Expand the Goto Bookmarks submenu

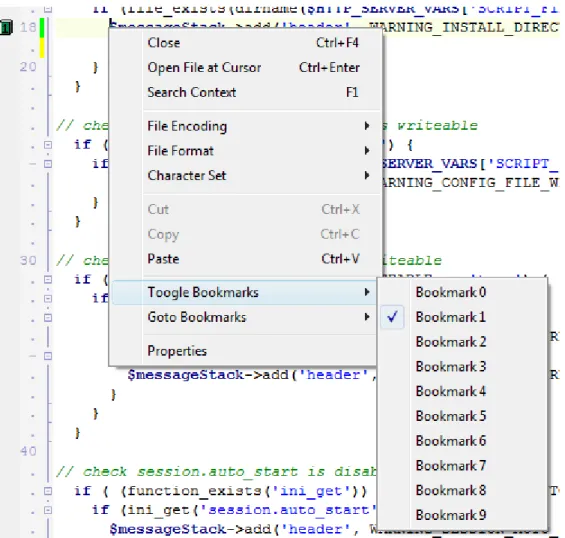click(245, 317)
